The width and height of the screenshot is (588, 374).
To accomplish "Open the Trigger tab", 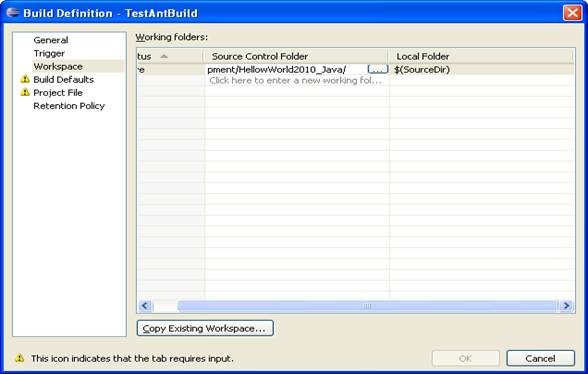I will (x=49, y=53).
